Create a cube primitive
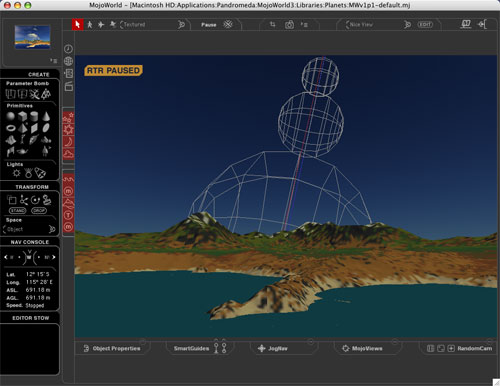 point(22,116)
